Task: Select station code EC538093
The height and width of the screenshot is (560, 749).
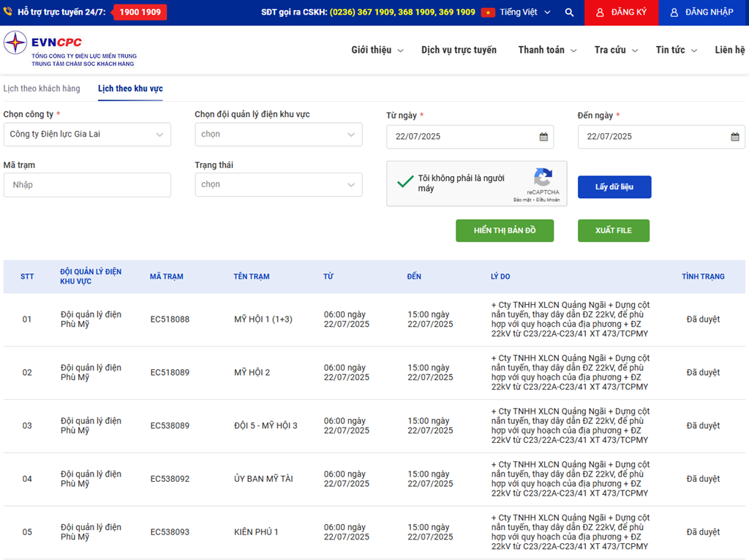Action: (x=170, y=531)
